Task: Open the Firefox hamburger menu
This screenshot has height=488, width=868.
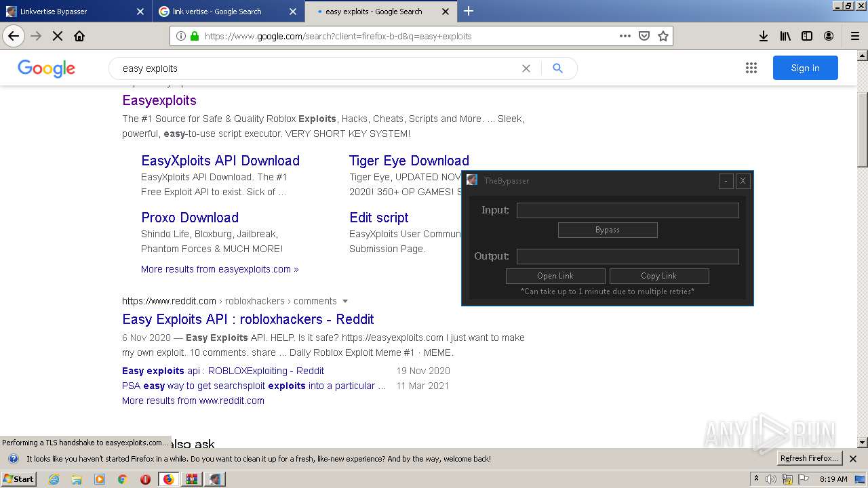Action: tap(854, 36)
